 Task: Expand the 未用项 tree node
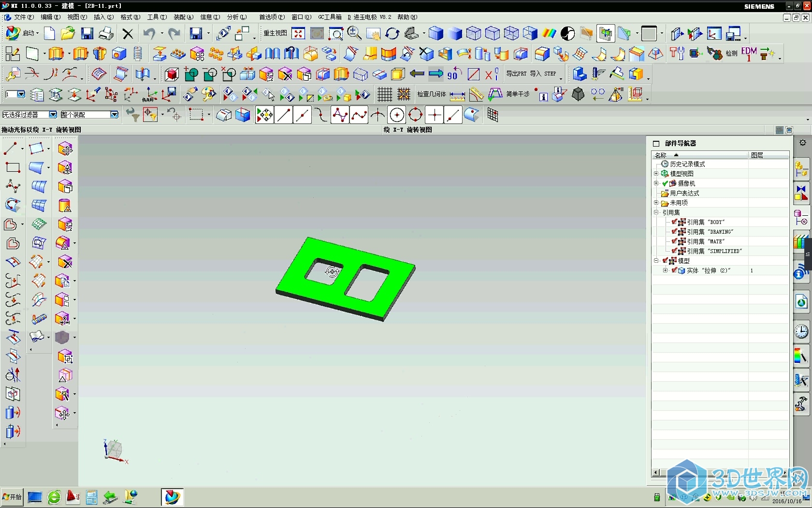[x=656, y=202]
